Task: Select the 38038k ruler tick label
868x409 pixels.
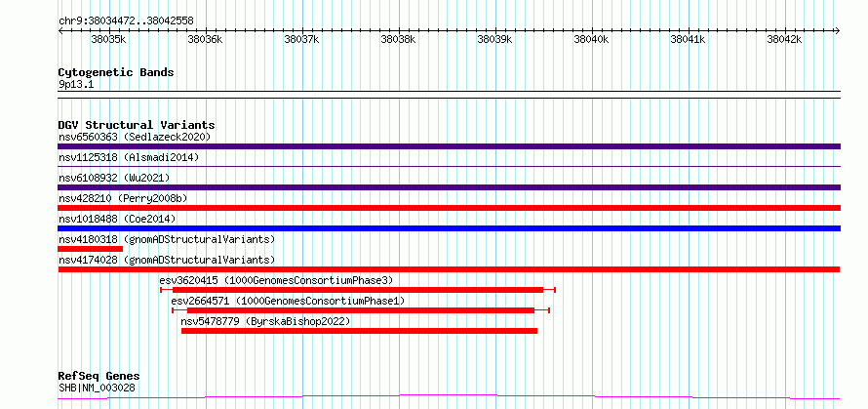Action: pyautogui.click(x=398, y=39)
